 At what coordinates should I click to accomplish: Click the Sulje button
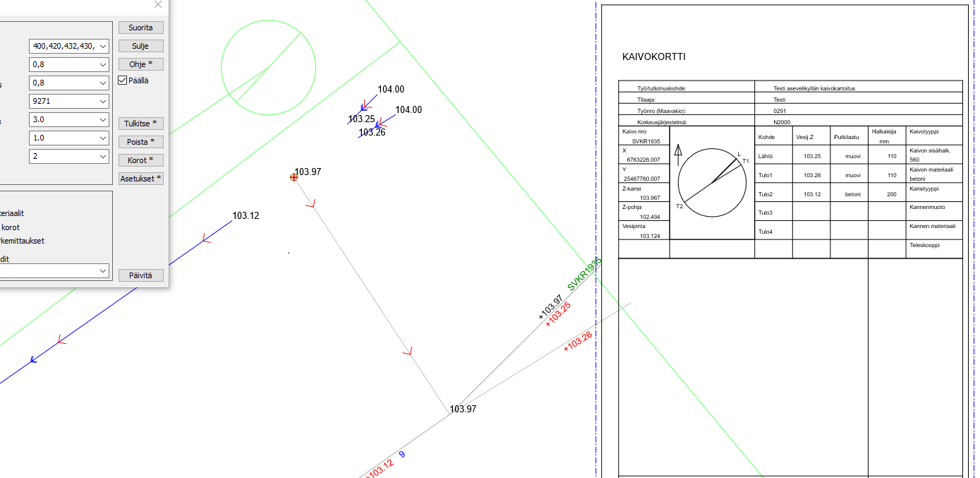tap(141, 46)
